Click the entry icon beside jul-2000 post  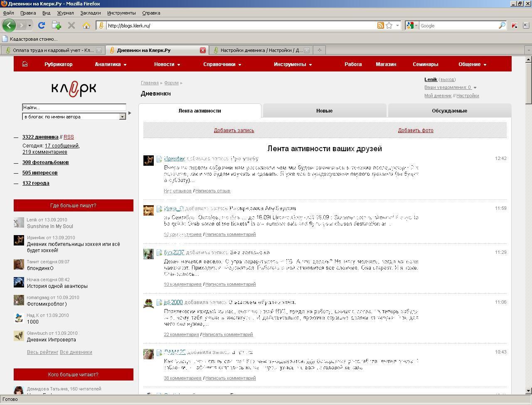[159, 302]
